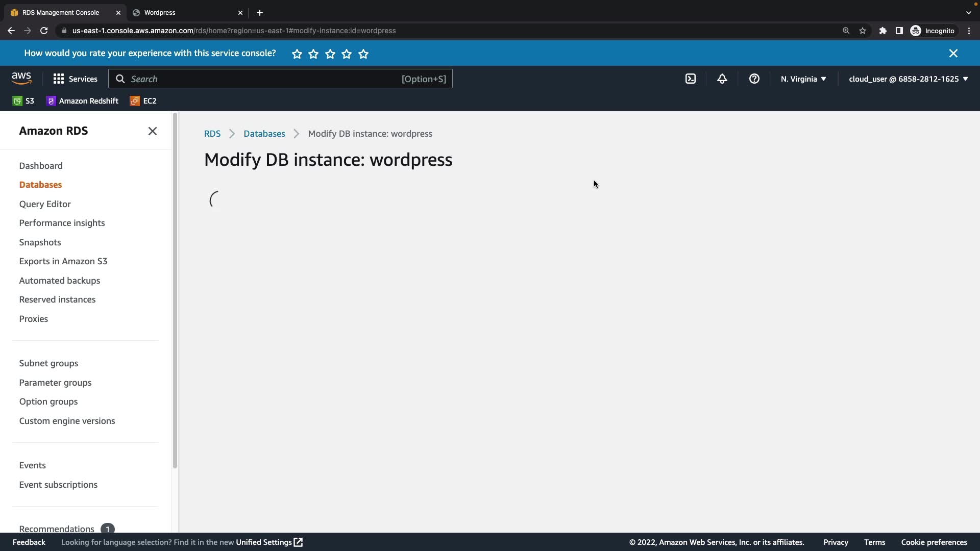980x551 pixels.
Task: Open EC2 shortcut in favorites bar
Action: click(143, 101)
